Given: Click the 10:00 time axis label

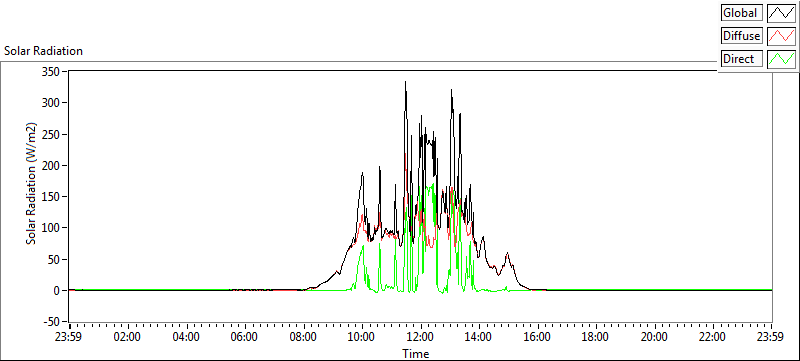Looking at the screenshot, I should [362, 337].
